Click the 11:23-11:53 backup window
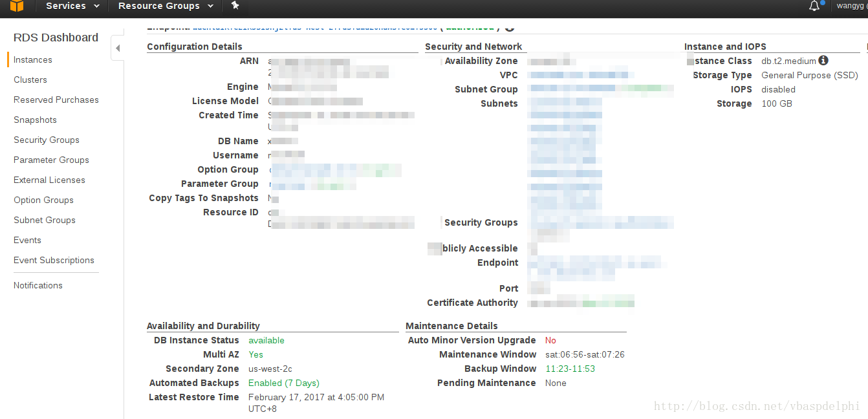This screenshot has width=868, height=419. (570, 369)
